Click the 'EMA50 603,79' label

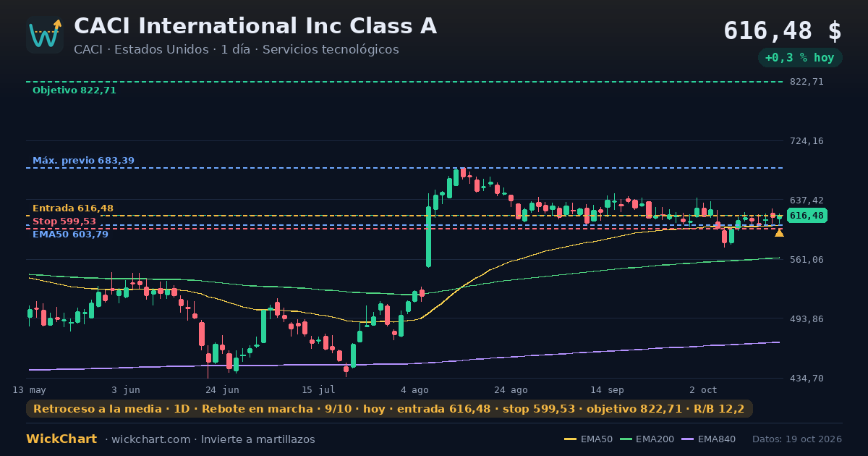pyautogui.click(x=70, y=235)
